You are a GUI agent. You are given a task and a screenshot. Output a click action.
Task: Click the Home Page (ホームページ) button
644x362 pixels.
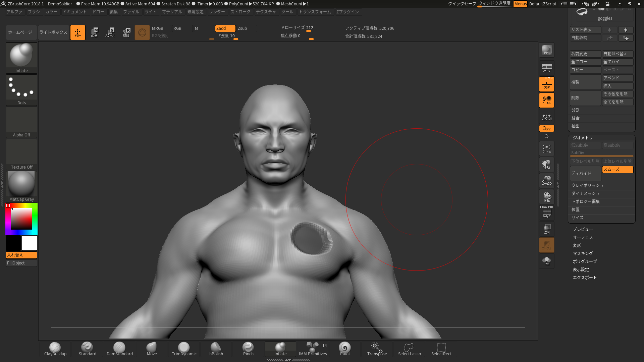[21, 33]
